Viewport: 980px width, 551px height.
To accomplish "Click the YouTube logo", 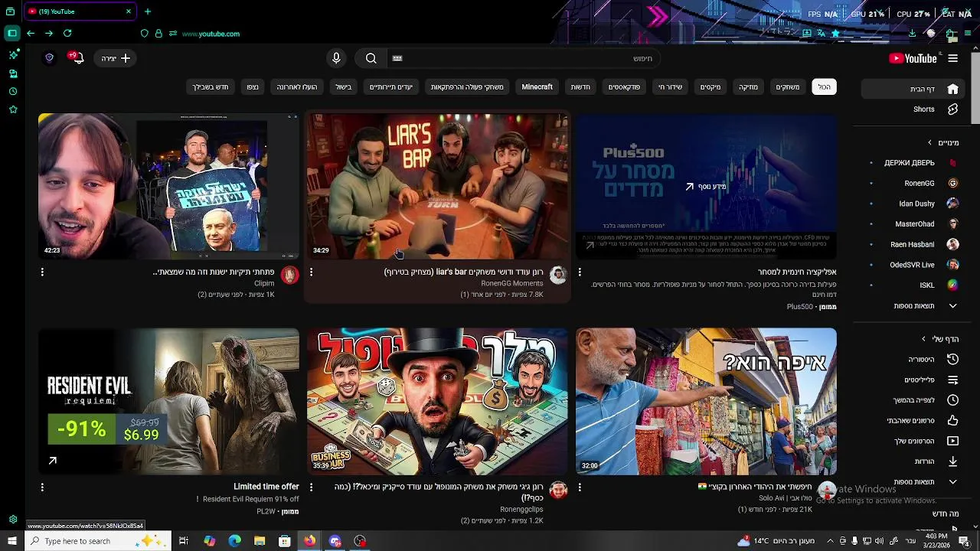I will click(x=913, y=58).
